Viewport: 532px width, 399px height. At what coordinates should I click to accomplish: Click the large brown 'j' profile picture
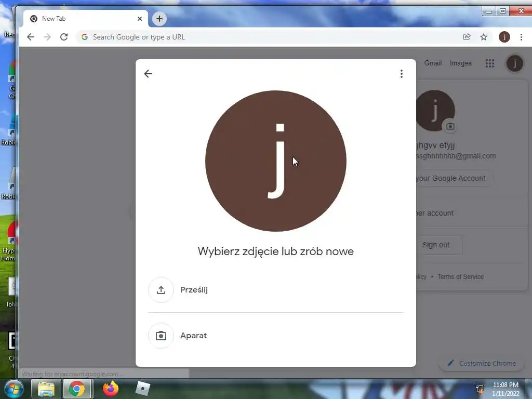[276, 161]
